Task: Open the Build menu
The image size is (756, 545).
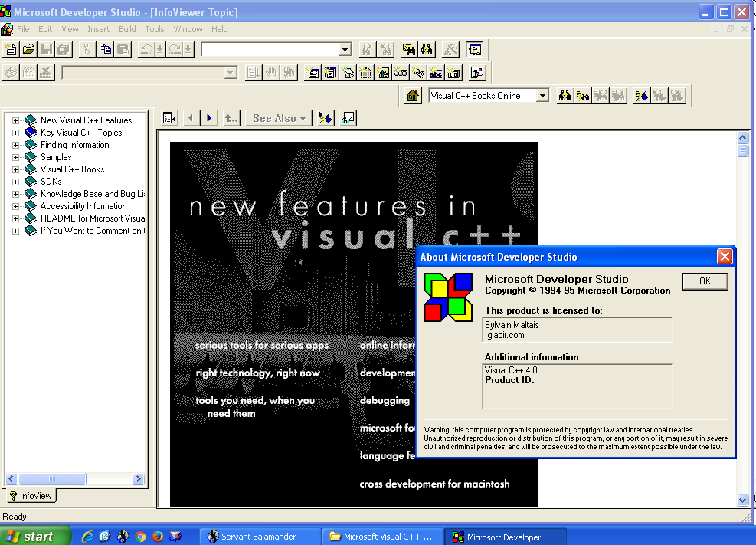Action: 127,29
